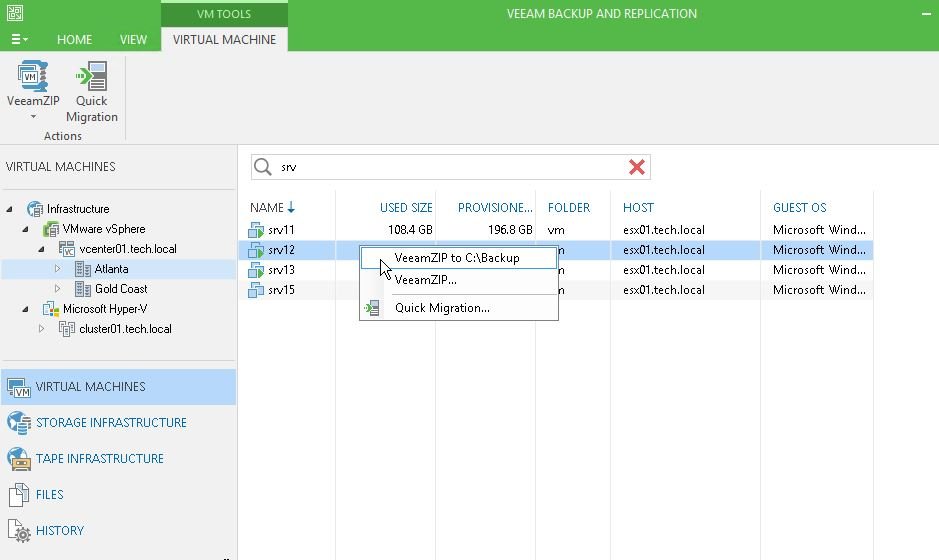
Task: Click the Quick Migration ribbon icon
Action: (x=92, y=75)
